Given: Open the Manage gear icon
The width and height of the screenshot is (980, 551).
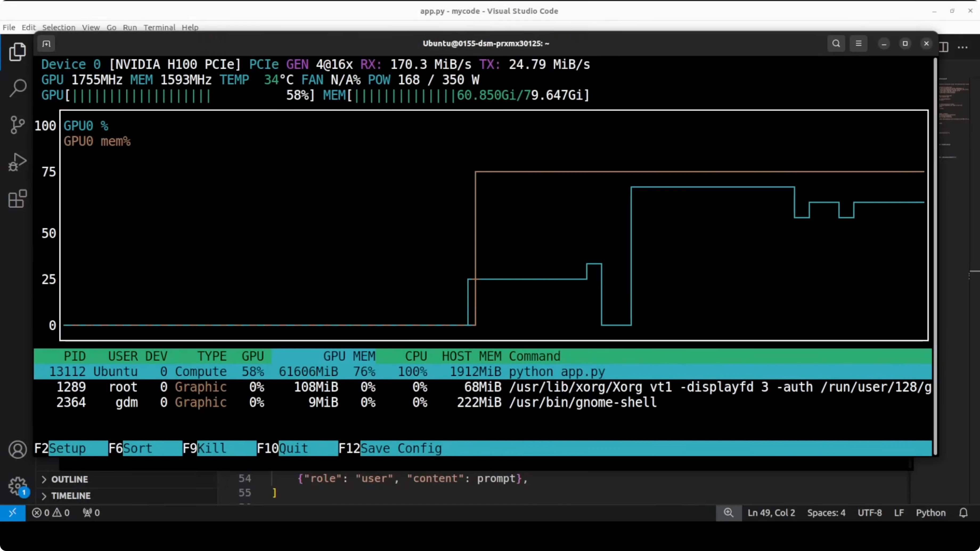Looking at the screenshot, I should 17,486.
